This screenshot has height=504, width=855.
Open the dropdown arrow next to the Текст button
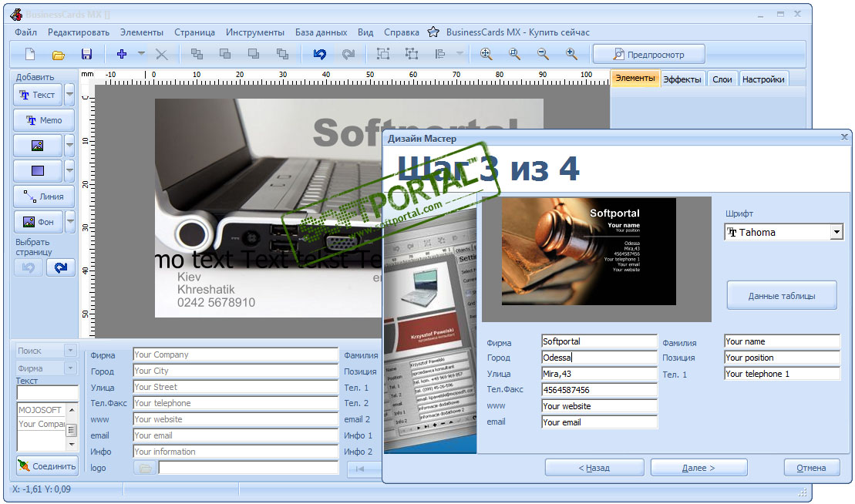tap(69, 94)
